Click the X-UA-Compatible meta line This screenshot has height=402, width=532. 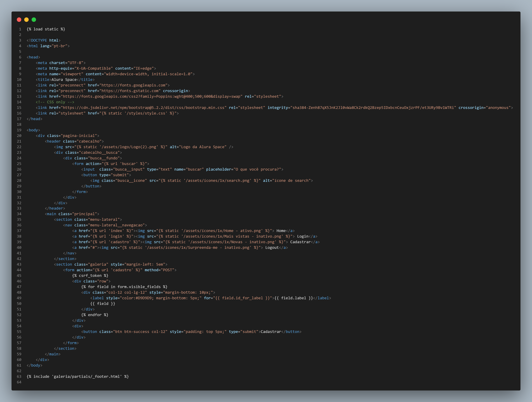(x=96, y=68)
